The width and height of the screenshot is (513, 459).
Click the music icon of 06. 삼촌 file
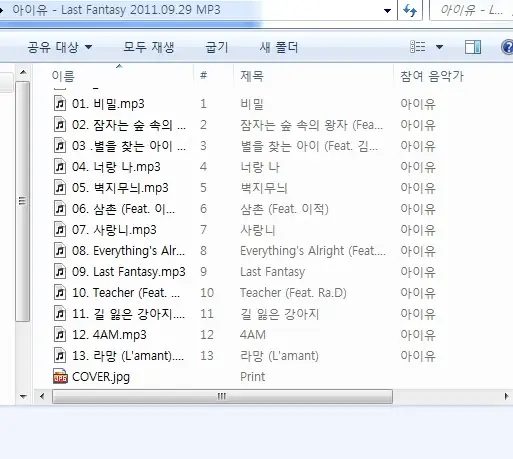coord(60,208)
